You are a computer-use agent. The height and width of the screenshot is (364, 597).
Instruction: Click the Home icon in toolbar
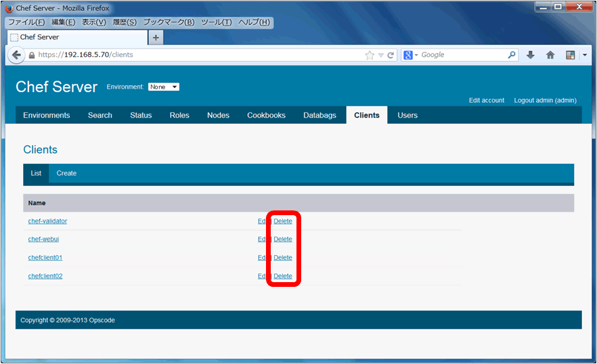click(x=550, y=55)
